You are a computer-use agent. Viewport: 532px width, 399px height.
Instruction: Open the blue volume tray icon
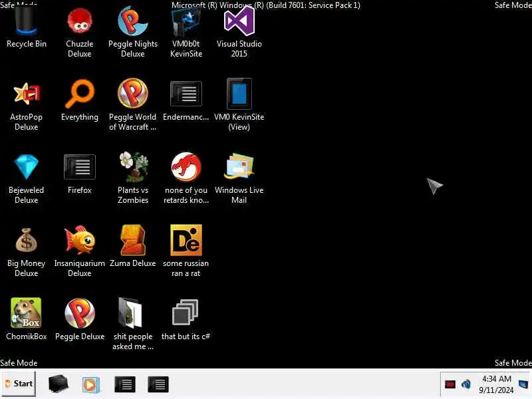[466, 384]
